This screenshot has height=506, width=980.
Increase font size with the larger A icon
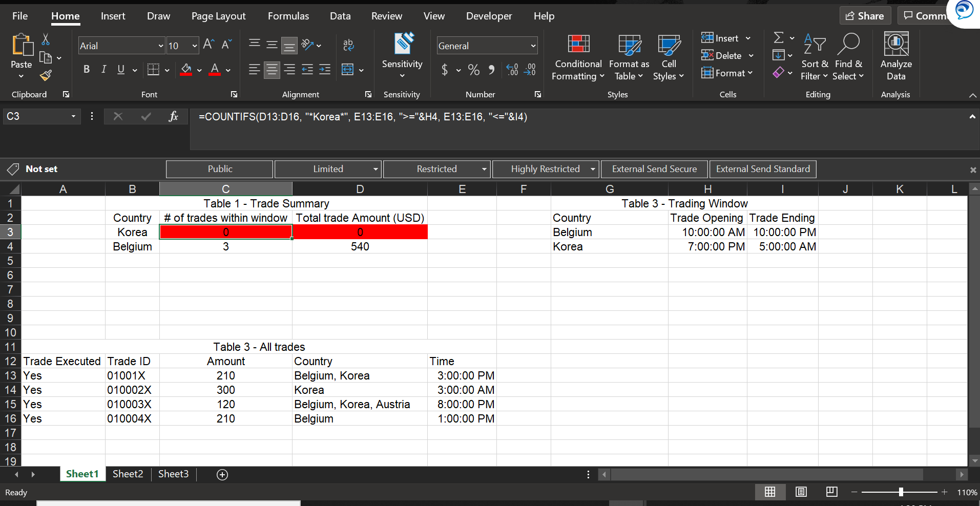[x=208, y=45]
